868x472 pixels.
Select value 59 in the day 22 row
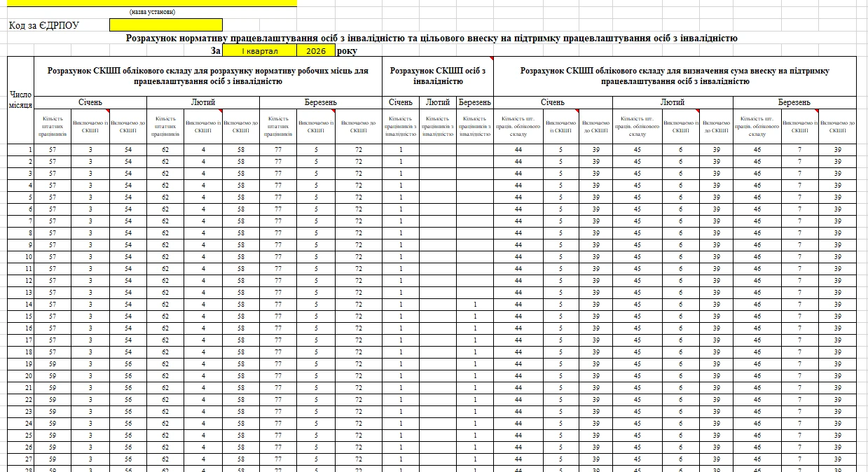click(53, 400)
